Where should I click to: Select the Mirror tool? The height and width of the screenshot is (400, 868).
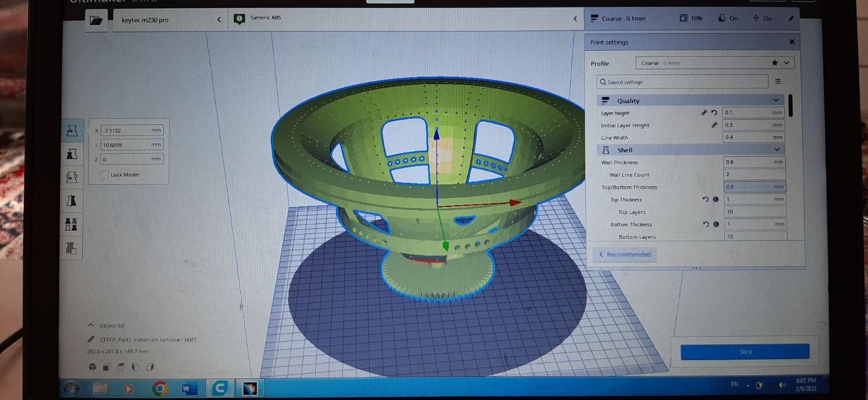(x=72, y=201)
